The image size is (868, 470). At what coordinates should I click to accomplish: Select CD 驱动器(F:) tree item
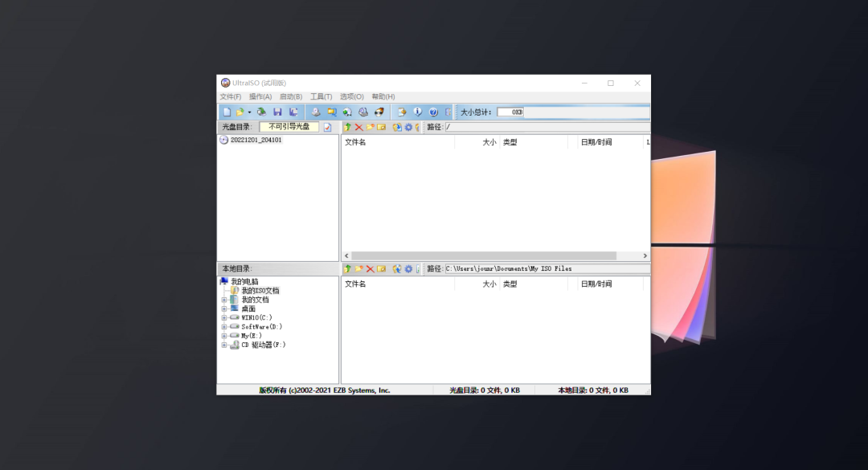point(264,345)
